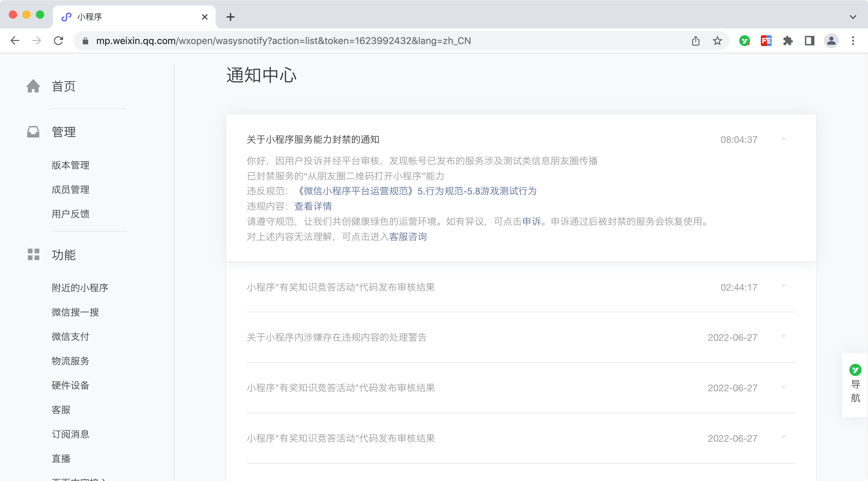Viewport: 868px width, 481px height.
Task: Open the tab search chevron at top right
Action: click(853, 17)
